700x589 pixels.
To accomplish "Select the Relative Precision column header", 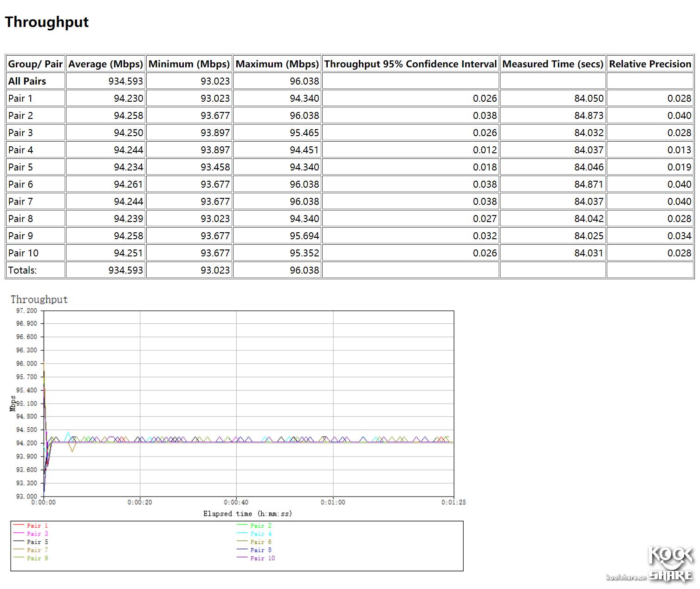I will pos(650,64).
